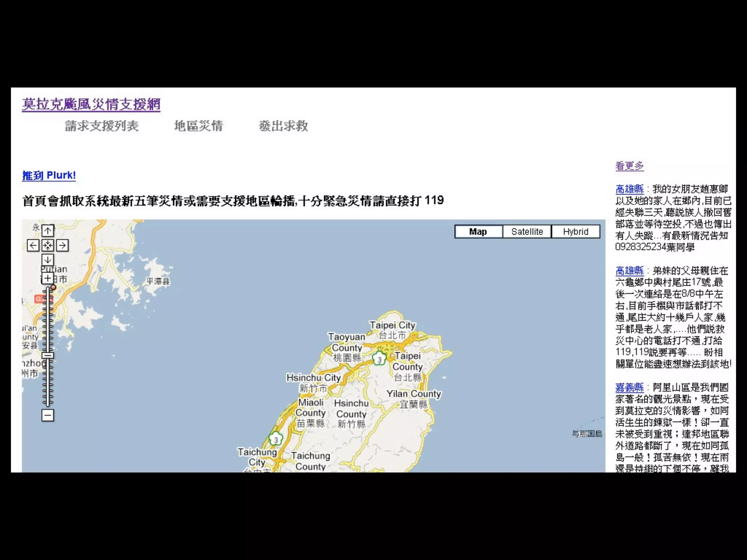Click the 莫拉克颱風災情支援網 title link

(91, 105)
